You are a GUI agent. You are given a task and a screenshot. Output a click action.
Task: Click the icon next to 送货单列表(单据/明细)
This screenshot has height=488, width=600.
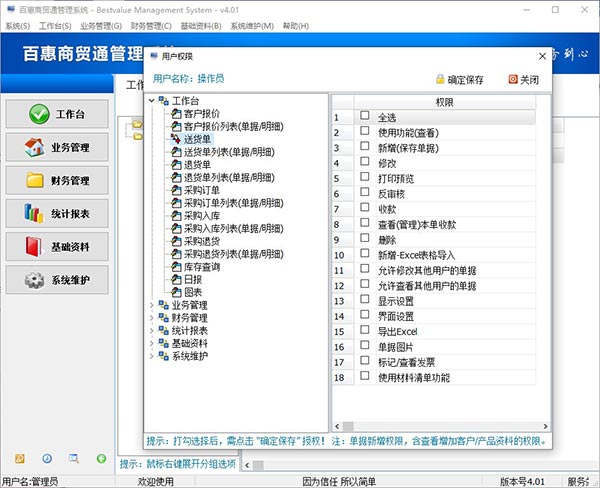pyautogui.click(x=176, y=152)
